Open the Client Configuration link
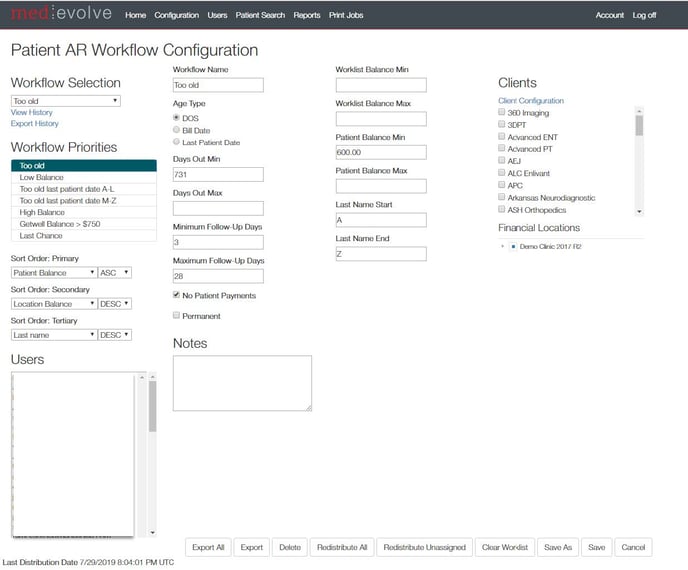Viewport: 688px width, 570px height. pos(531,101)
